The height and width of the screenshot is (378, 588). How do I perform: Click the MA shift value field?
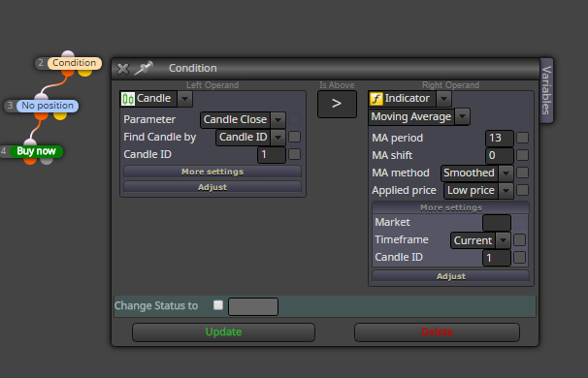coord(500,155)
